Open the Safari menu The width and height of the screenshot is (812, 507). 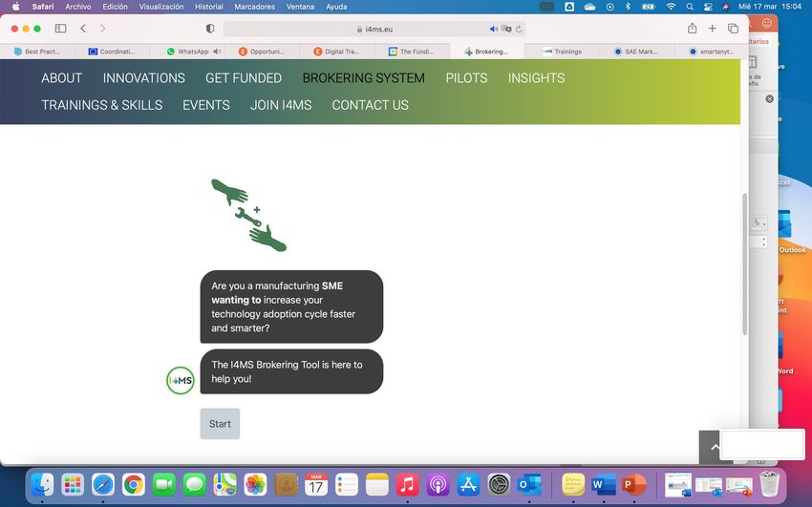pos(42,7)
